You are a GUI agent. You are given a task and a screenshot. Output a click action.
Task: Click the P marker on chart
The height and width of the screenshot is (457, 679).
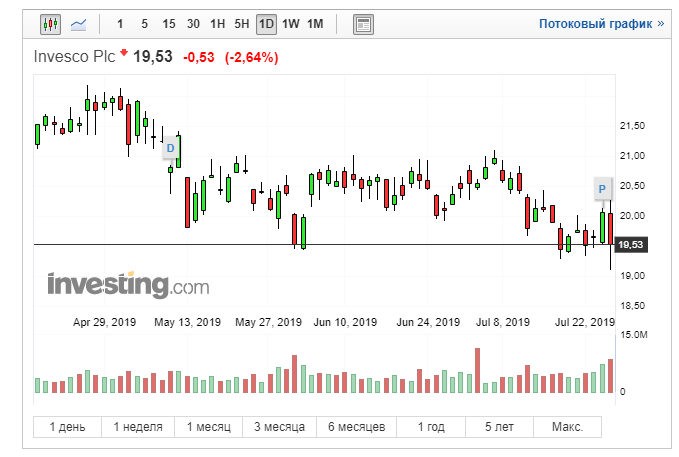click(602, 188)
